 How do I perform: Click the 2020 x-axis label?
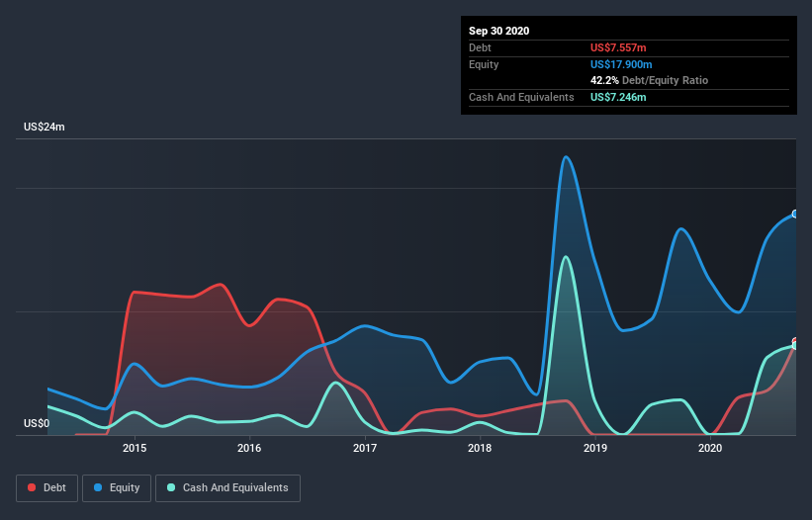pyautogui.click(x=710, y=448)
